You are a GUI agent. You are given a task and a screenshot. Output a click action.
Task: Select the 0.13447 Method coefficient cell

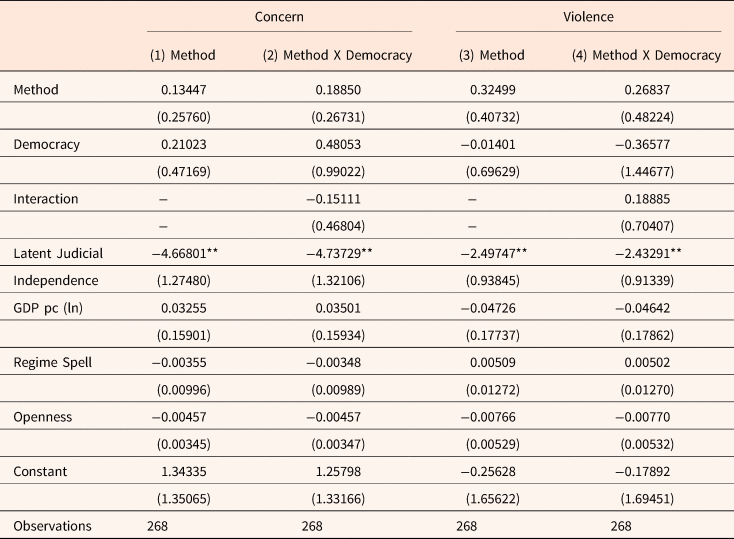pos(175,89)
